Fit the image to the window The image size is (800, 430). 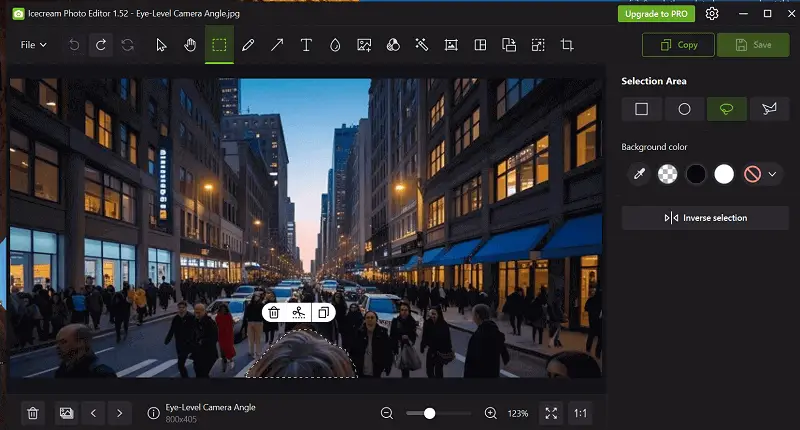pyautogui.click(x=551, y=413)
